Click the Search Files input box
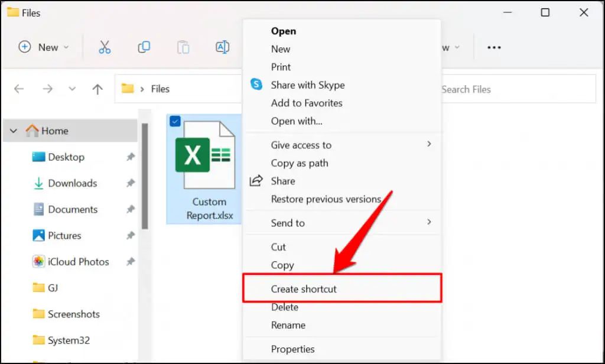Screen dimensions: 605x364 click(514, 89)
